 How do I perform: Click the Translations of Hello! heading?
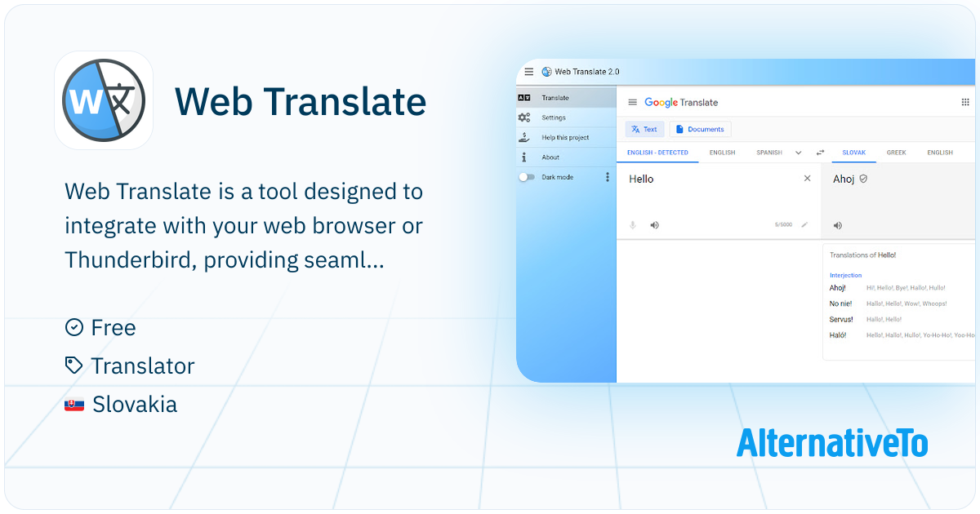click(862, 255)
